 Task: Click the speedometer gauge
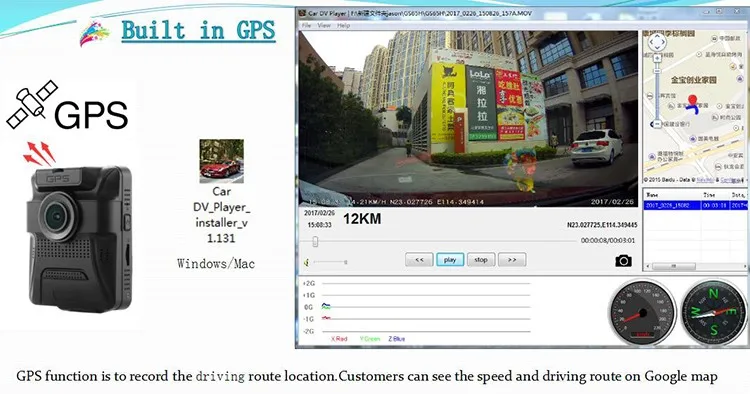[x=642, y=313]
